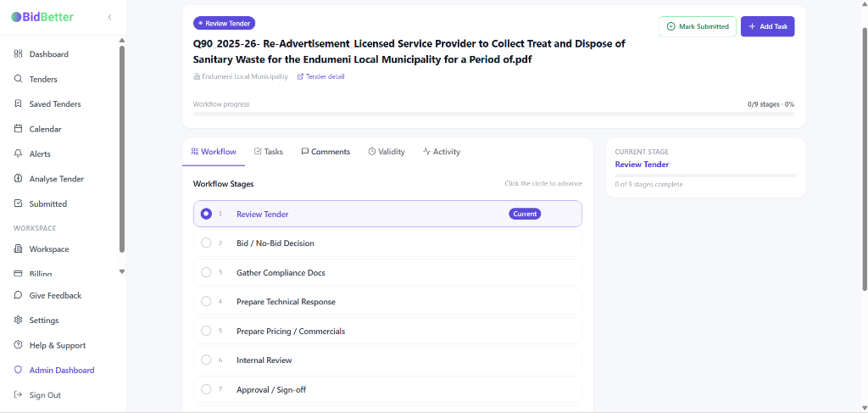Screen dimensions: 868x413
Task: Click the Review Tender status badge
Action: [224, 23]
